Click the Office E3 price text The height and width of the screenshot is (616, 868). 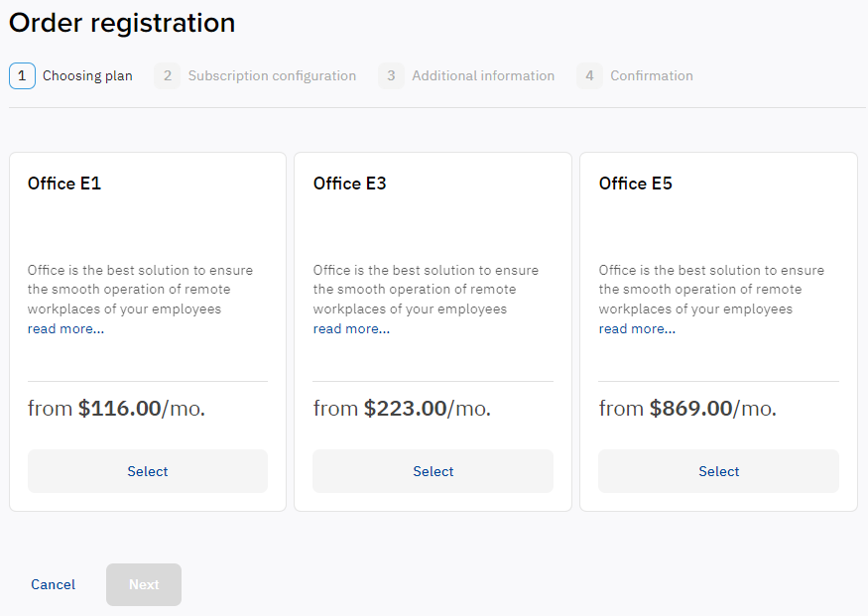coord(401,408)
